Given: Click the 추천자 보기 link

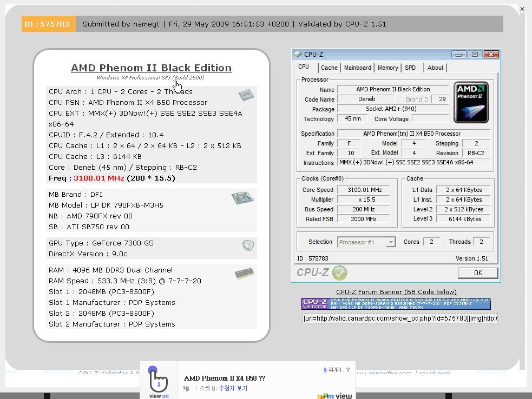Looking at the screenshot, I should (233, 388).
